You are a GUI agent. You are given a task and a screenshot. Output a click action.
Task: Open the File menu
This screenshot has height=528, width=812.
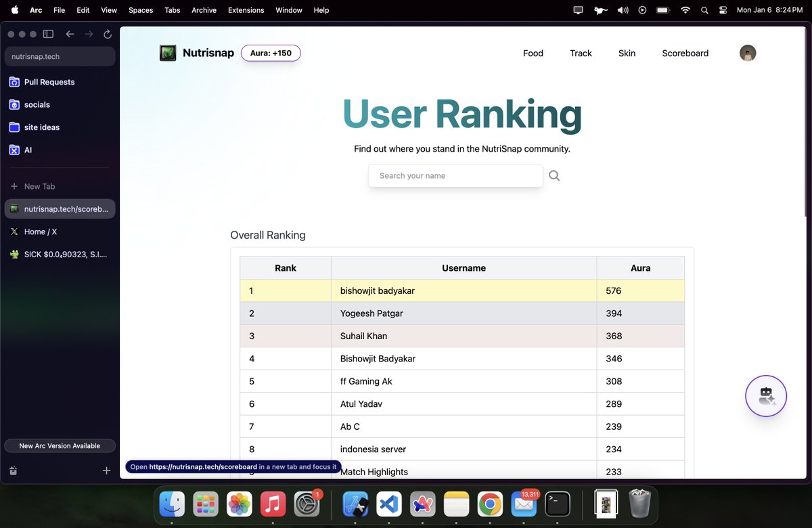[x=60, y=10]
